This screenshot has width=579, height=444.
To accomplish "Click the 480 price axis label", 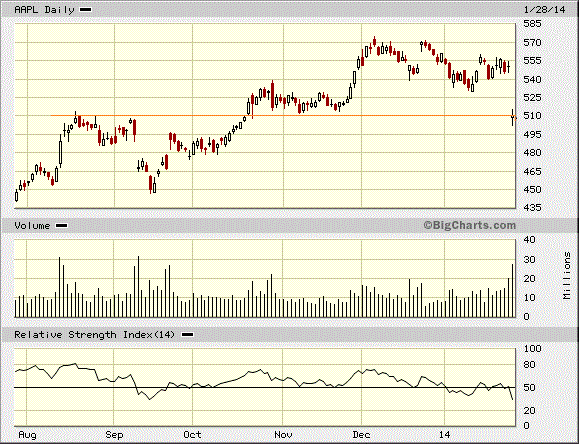I will pos(532,153).
